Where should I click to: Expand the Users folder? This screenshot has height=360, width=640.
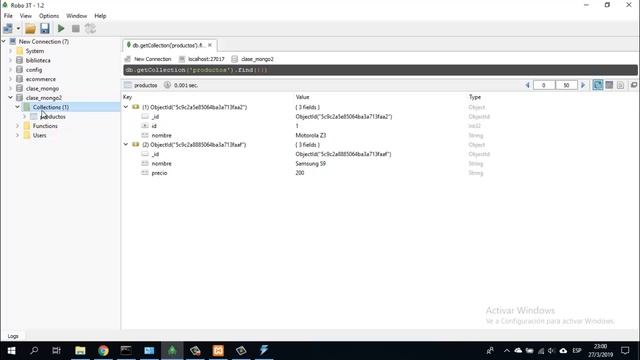pyautogui.click(x=18, y=135)
